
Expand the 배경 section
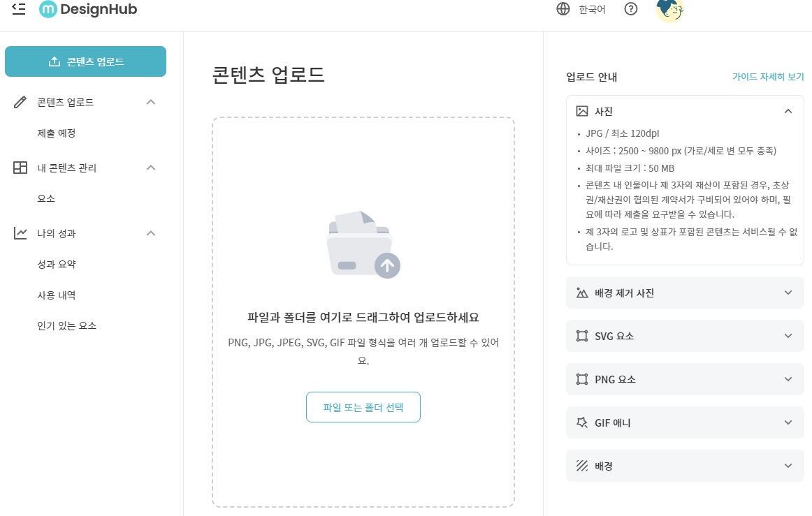[788, 466]
